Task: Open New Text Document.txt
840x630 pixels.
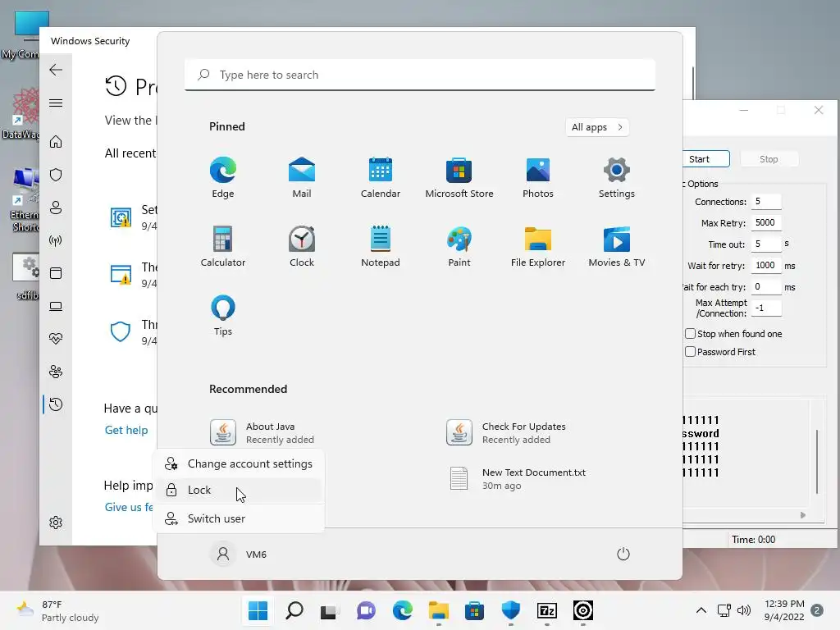Action: [x=517, y=479]
